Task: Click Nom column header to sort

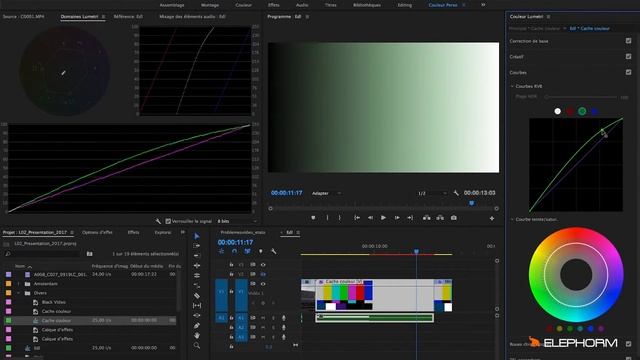Action: point(20,266)
